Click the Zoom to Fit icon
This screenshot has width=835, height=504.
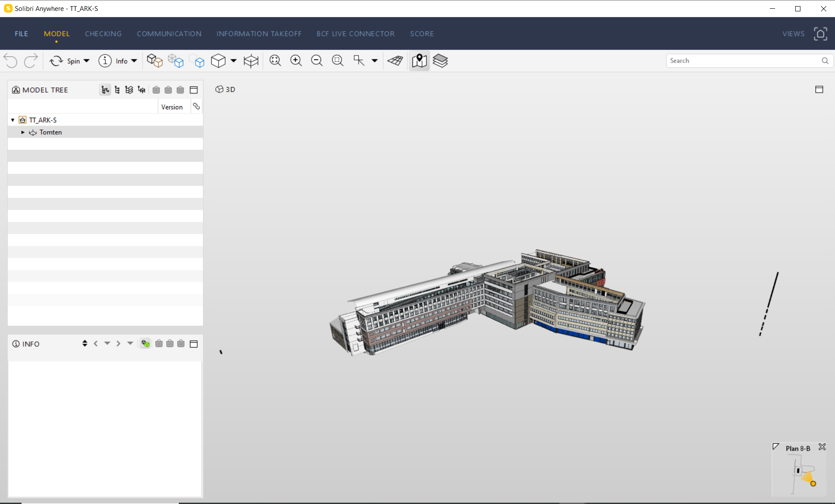275,61
